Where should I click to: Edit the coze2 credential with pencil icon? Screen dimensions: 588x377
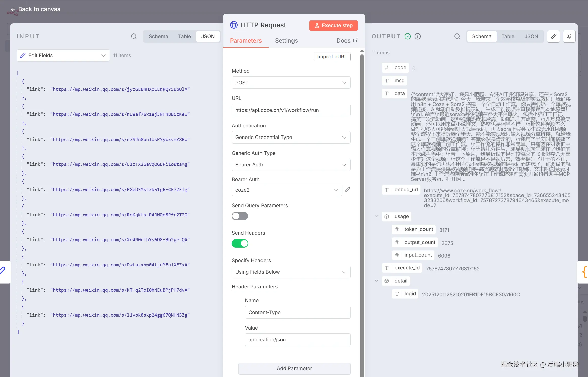(x=347, y=190)
